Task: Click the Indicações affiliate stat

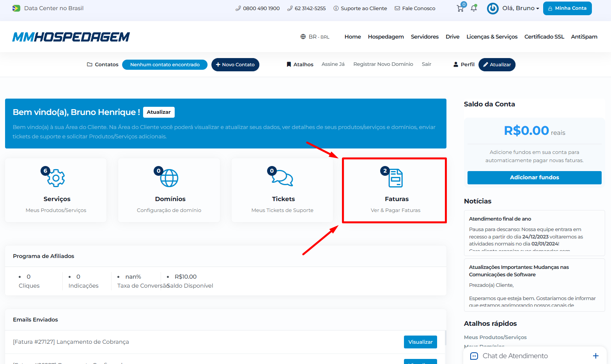Action: 83,281
